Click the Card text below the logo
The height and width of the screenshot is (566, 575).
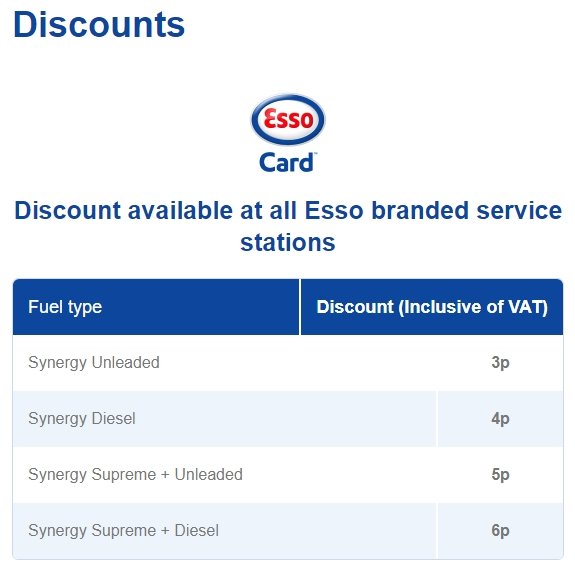pos(287,162)
